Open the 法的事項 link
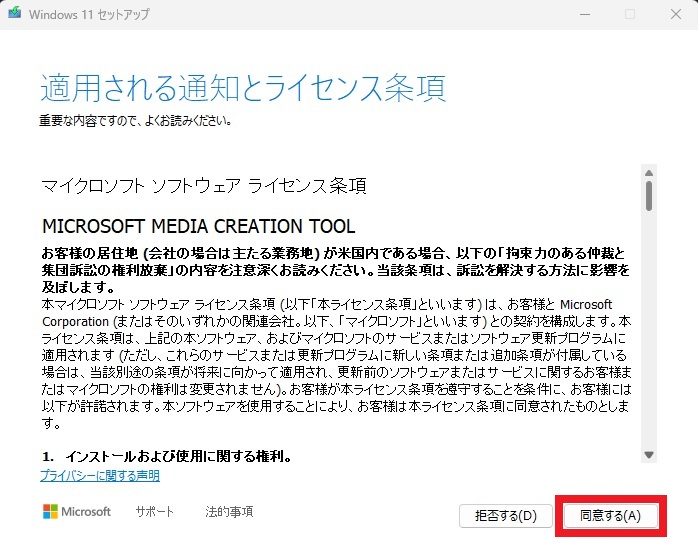The height and width of the screenshot is (549, 698). (x=229, y=511)
